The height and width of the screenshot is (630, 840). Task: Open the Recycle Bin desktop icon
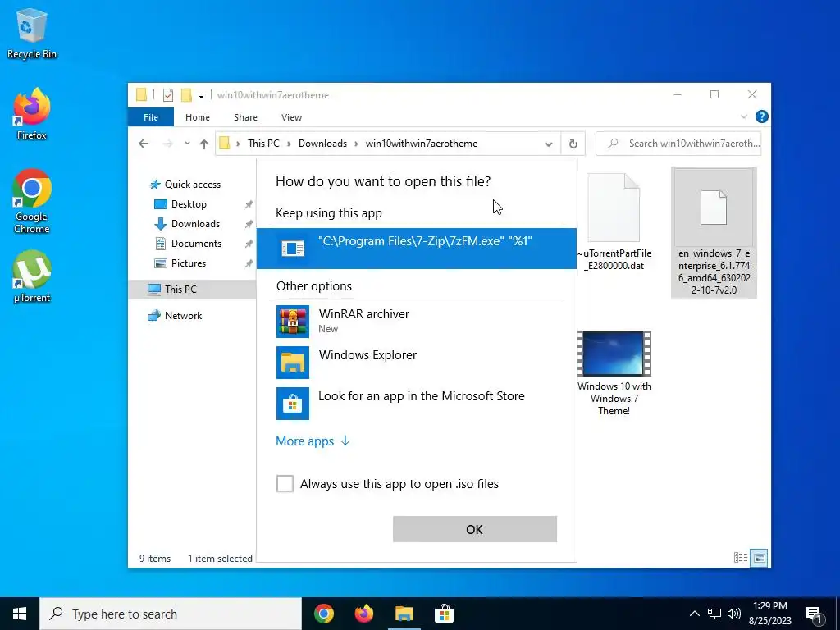pos(32,33)
